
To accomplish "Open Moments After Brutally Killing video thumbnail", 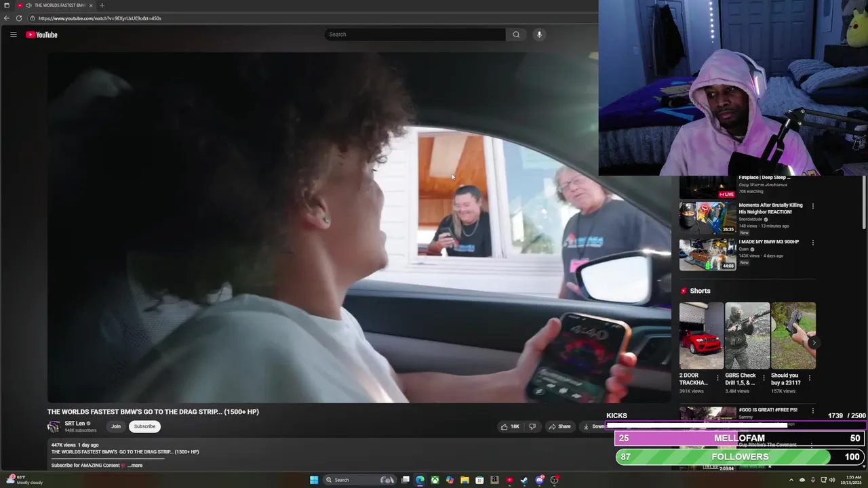I will pyautogui.click(x=707, y=218).
